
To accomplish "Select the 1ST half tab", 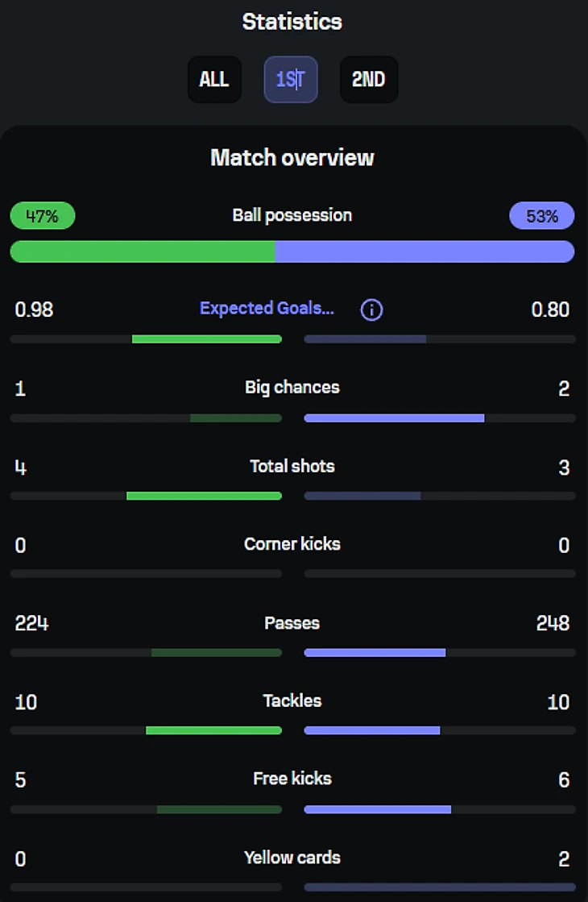I will pyautogui.click(x=291, y=80).
